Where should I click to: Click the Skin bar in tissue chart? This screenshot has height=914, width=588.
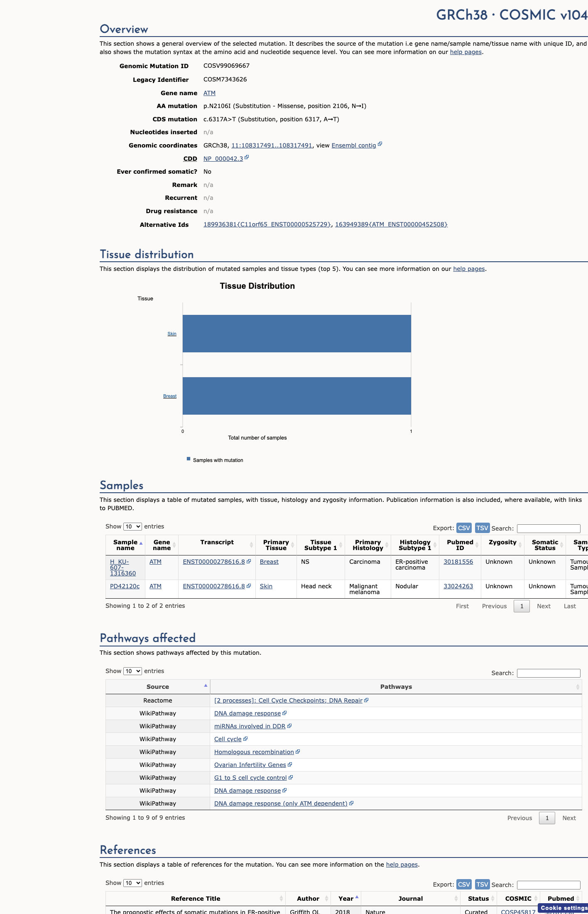(x=297, y=334)
